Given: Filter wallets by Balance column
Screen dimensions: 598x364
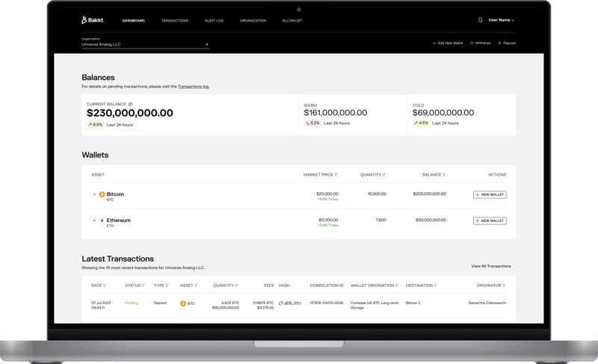Looking at the screenshot, I should coord(444,175).
